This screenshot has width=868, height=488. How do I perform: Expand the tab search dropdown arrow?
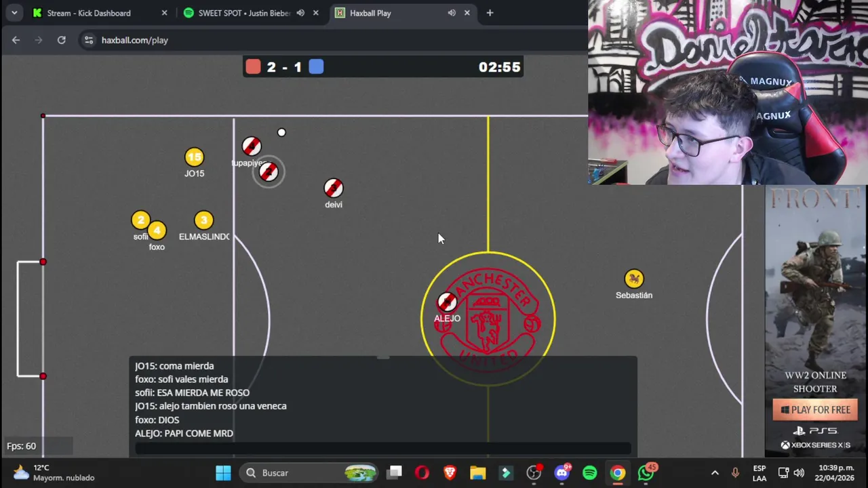click(x=14, y=13)
